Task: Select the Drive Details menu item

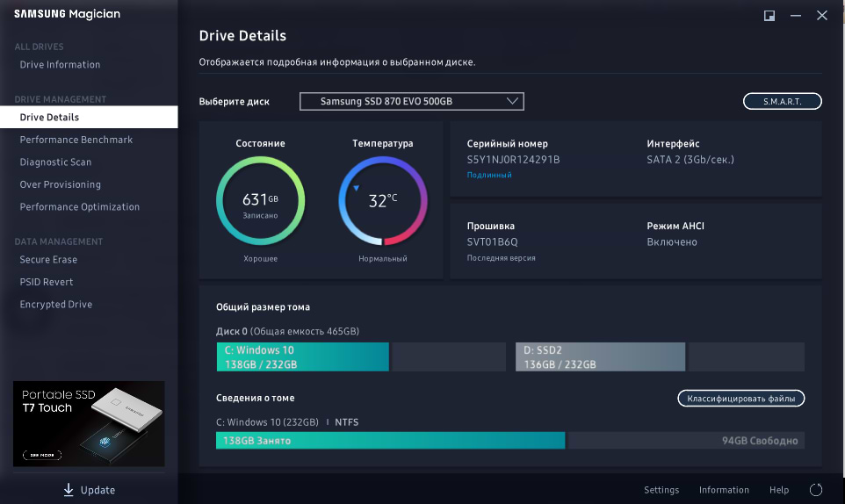Action: point(89,117)
